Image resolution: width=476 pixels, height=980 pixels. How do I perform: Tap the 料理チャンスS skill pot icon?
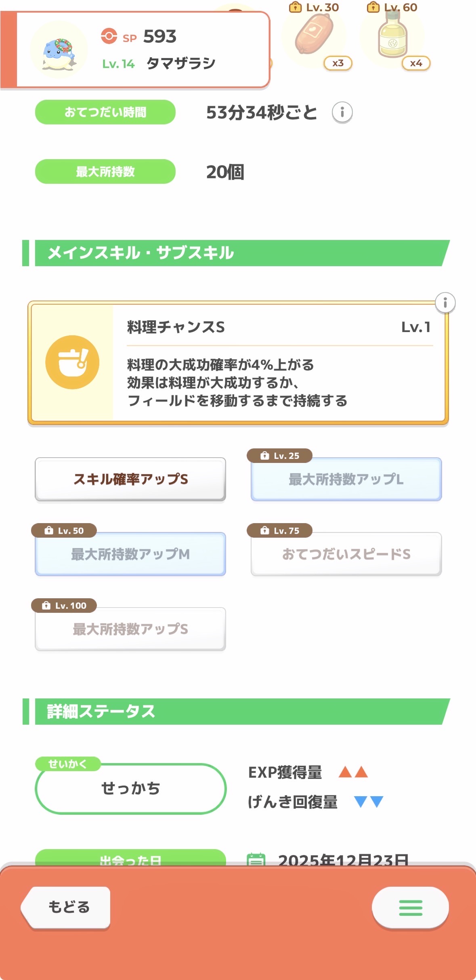coord(72,362)
